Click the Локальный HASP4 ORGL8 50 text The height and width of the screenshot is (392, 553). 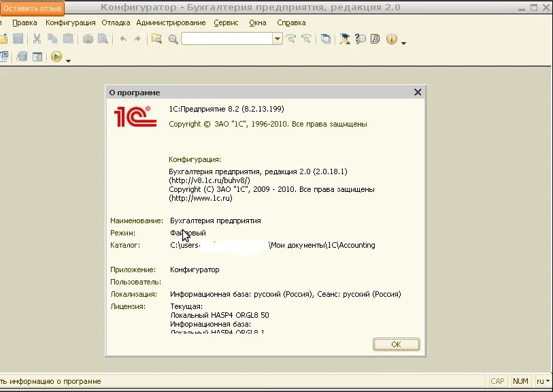pos(220,315)
